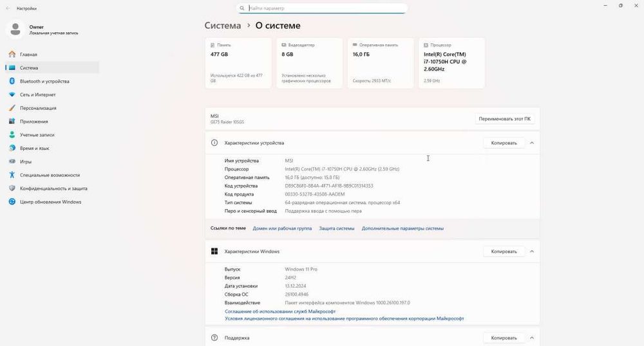Click the Процессор card icon

click(x=426, y=45)
